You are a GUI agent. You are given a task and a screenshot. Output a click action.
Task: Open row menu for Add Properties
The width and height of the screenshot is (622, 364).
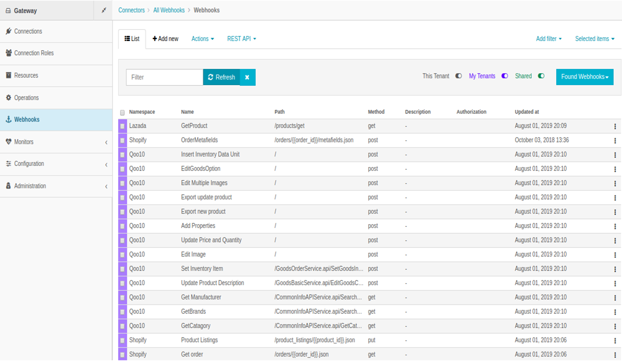(615, 226)
